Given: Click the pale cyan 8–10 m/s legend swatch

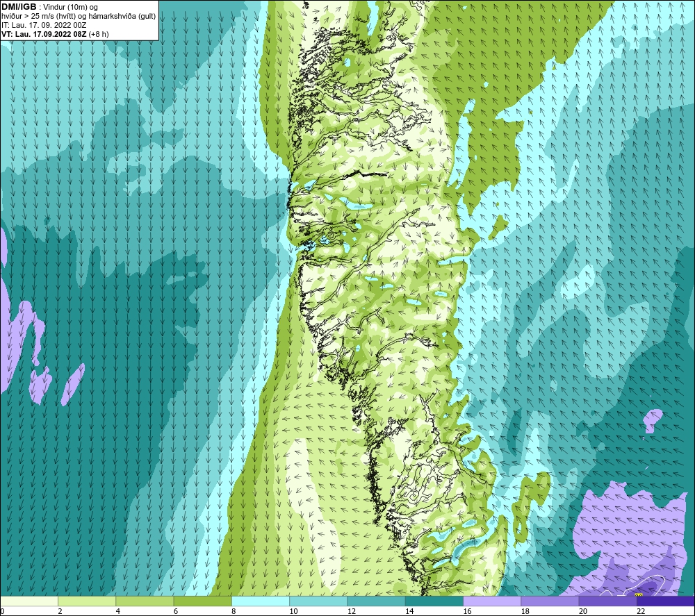Looking at the screenshot, I should (x=261, y=601).
